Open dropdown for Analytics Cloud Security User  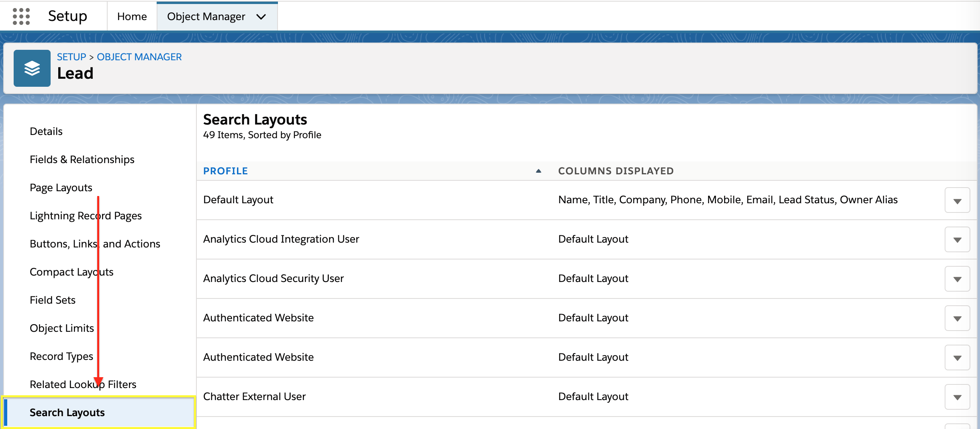click(x=958, y=279)
